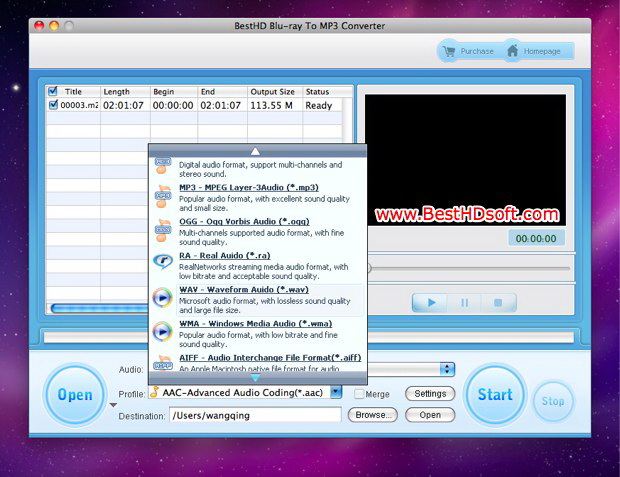Click the OGG format music icon
The width and height of the screenshot is (620, 477).
163,230
